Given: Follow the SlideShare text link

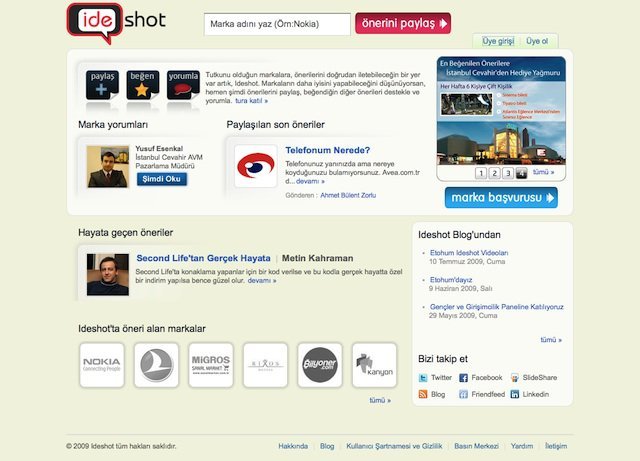Looking at the screenshot, I should tap(540, 378).
